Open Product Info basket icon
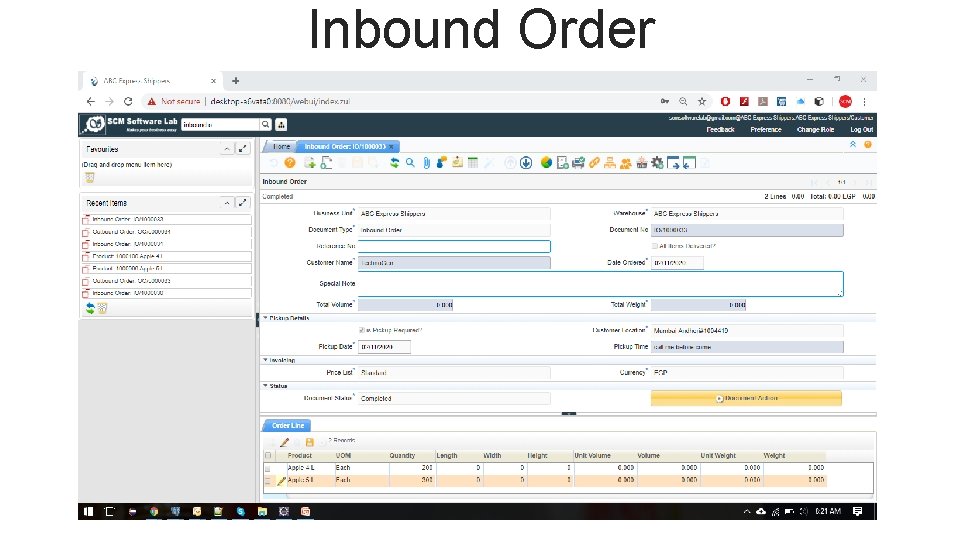The image size is (960, 540). click(642, 163)
